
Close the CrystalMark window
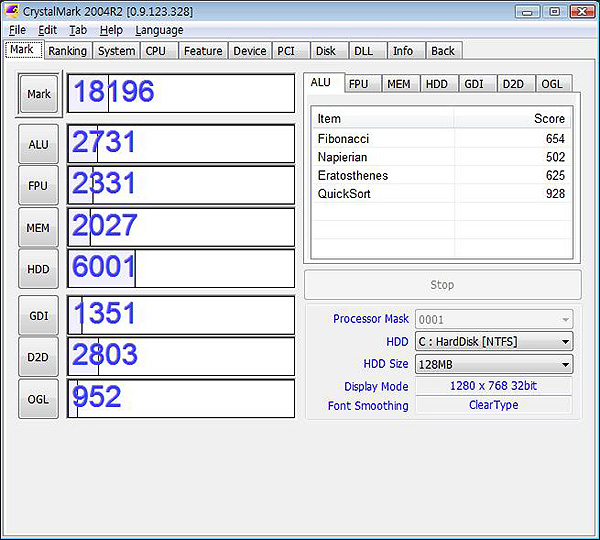click(x=582, y=11)
